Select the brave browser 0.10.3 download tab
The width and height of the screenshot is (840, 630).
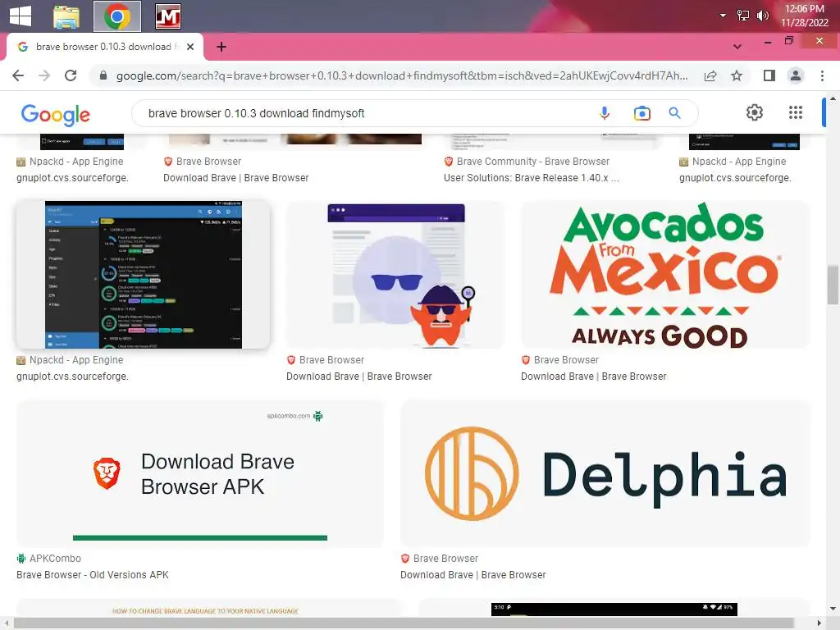104,47
